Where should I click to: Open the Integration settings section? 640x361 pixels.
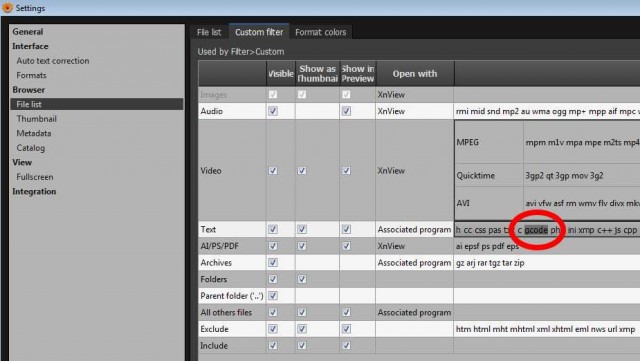pos(34,191)
